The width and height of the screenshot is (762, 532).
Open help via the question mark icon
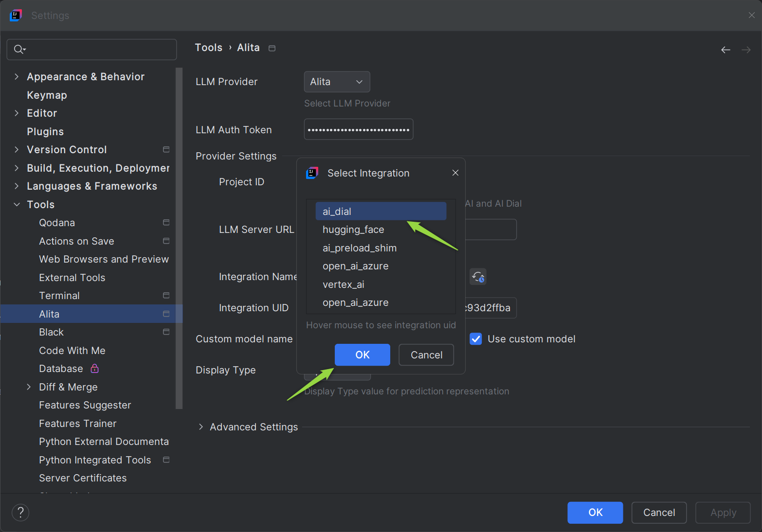click(20, 512)
